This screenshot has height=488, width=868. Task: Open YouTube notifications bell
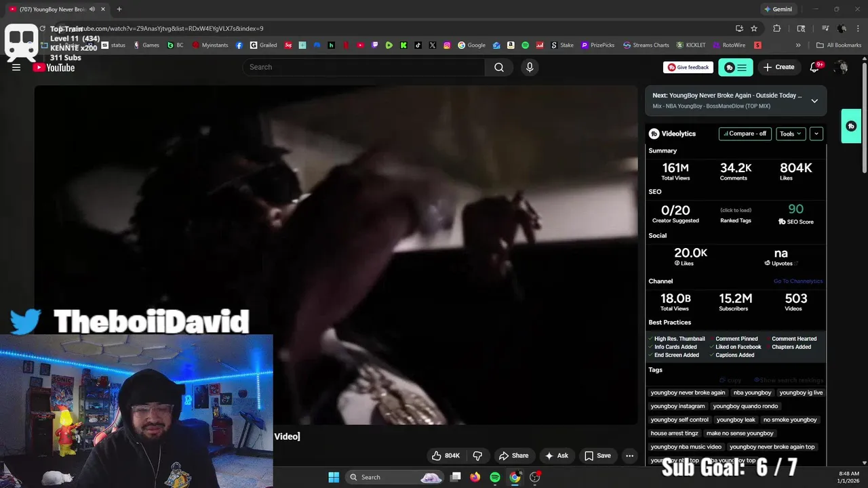pyautogui.click(x=815, y=67)
